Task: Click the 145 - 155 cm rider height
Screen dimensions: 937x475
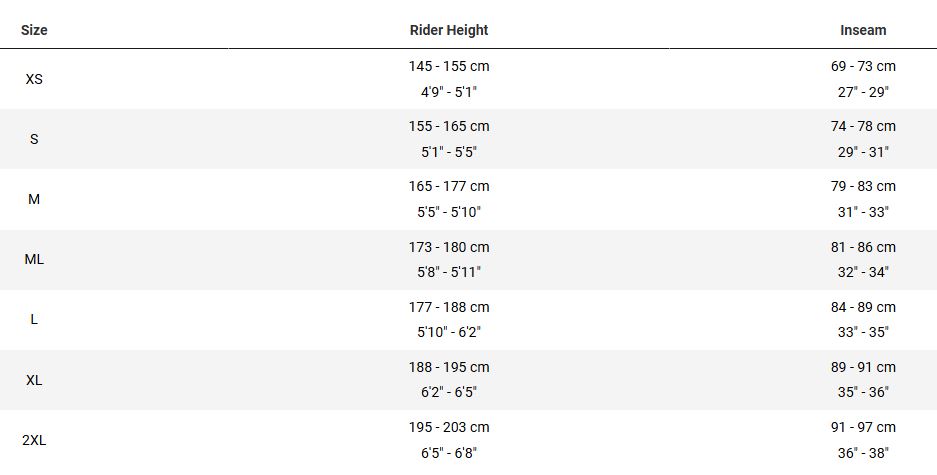Action: [x=449, y=66]
